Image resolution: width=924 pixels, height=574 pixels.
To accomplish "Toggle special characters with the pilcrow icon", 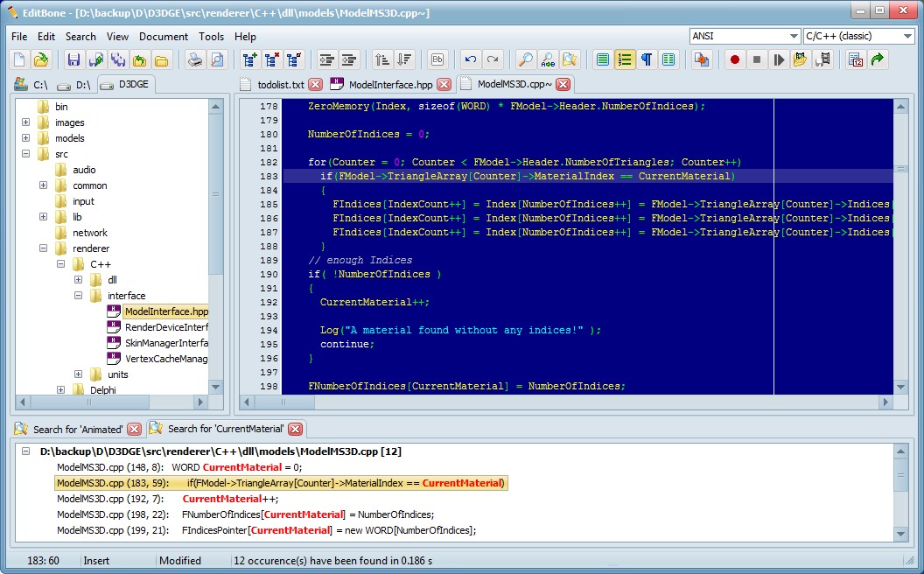I will click(x=647, y=59).
